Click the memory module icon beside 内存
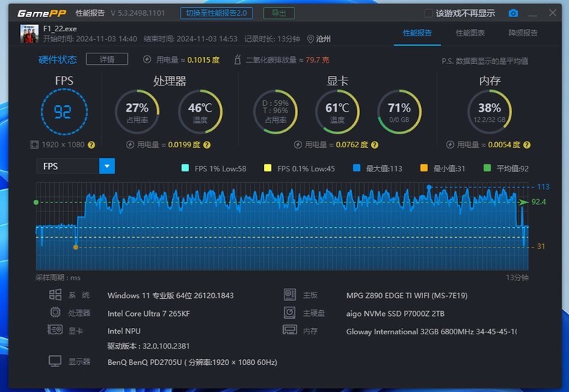Viewport: 569px width, 392px height. [x=289, y=329]
